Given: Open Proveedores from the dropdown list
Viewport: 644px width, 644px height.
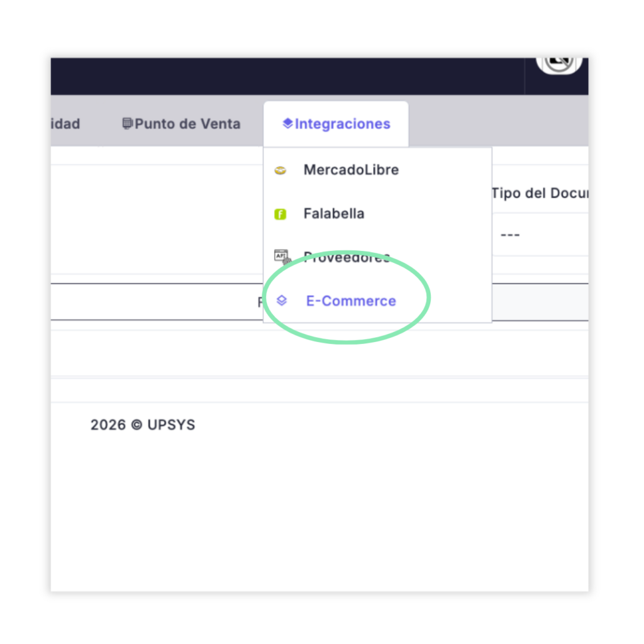Looking at the screenshot, I should pyautogui.click(x=347, y=257).
